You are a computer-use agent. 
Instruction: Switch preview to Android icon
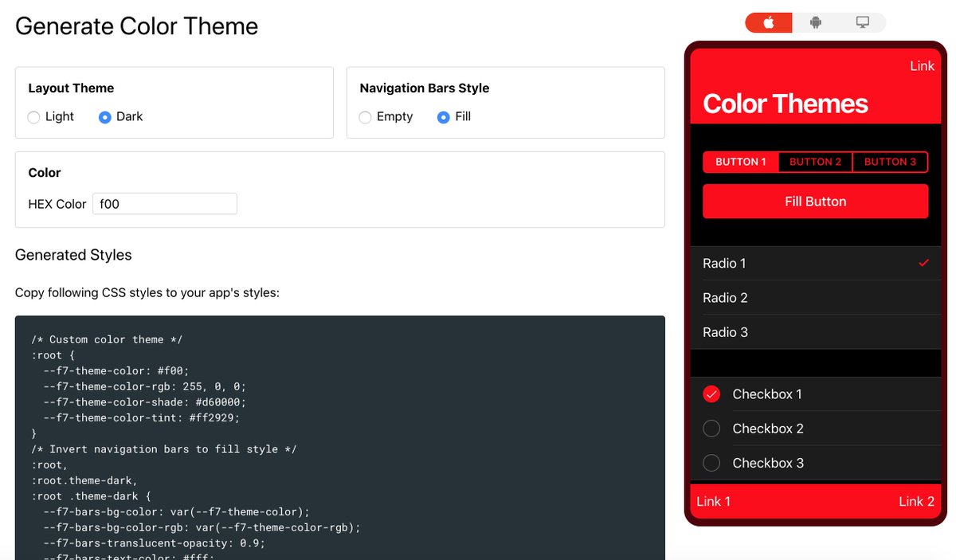815,22
